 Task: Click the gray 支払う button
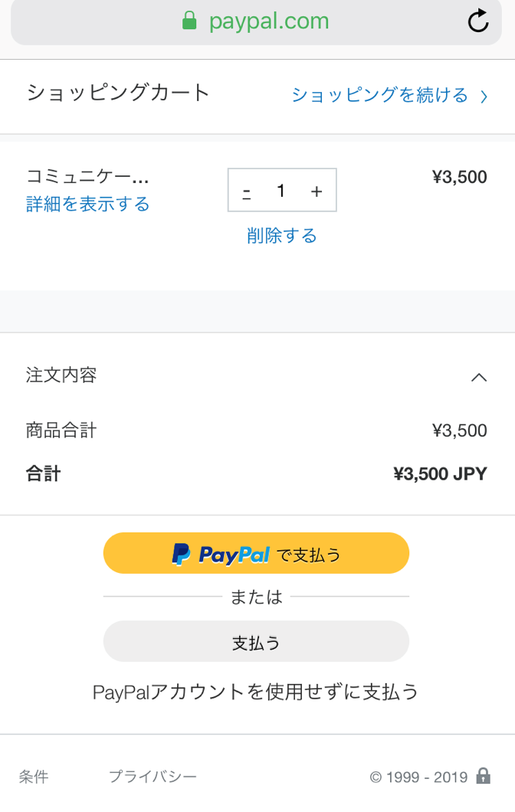[256, 641]
